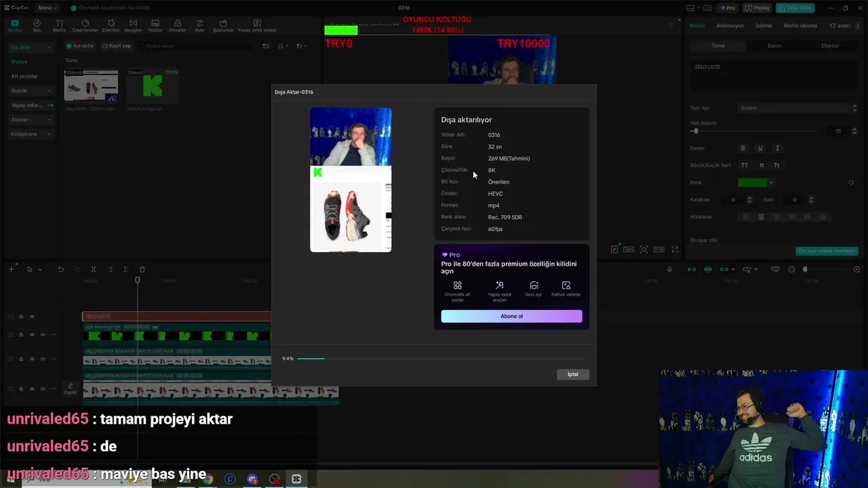Open Yazılar captions panel
Viewport: 868px width, 488px height.
point(155,26)
